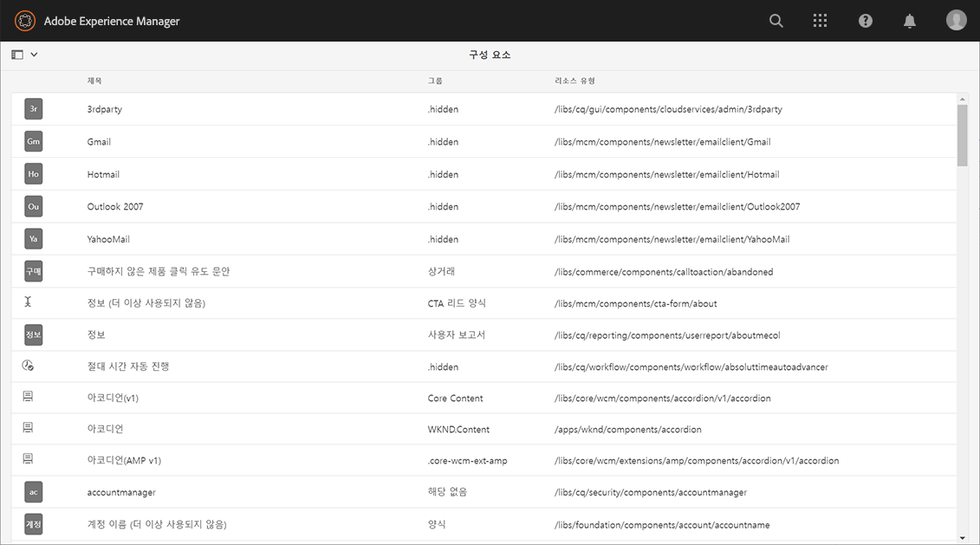Viewport: 980px width, 545px height.
Task: Click the /apps/wknd/components/accordion path
Action: (627, 430)
